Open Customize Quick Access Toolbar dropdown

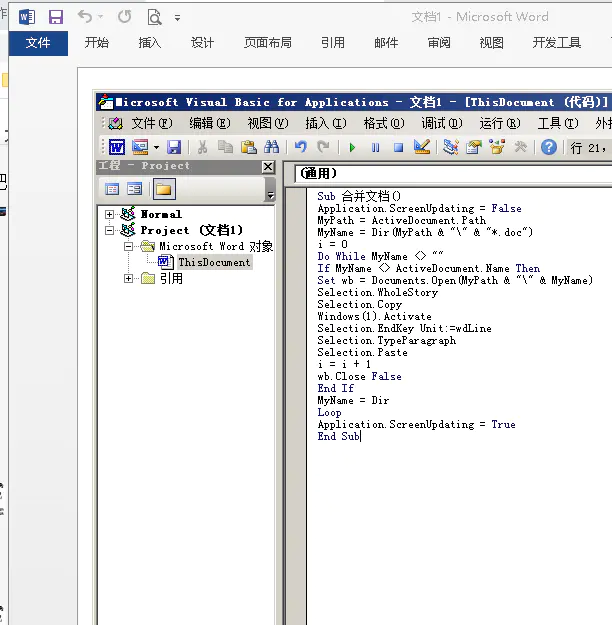[x=177, y=18]
